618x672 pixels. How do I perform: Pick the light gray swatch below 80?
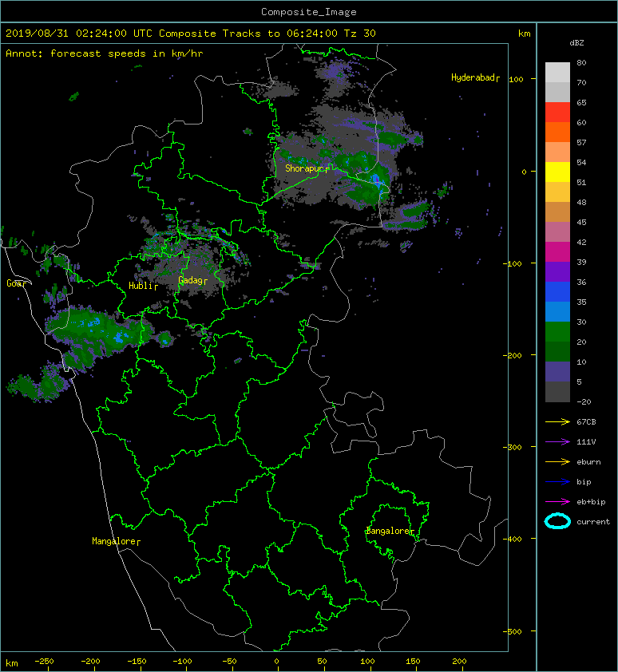point(557,72)
